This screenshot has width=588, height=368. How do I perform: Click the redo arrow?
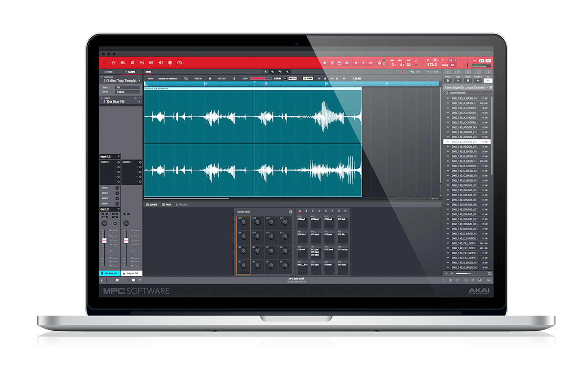click(x=418, y=72)
